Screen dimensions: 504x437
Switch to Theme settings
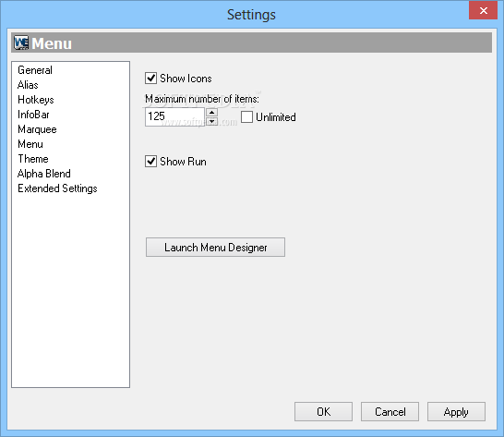tap(33, 159)
